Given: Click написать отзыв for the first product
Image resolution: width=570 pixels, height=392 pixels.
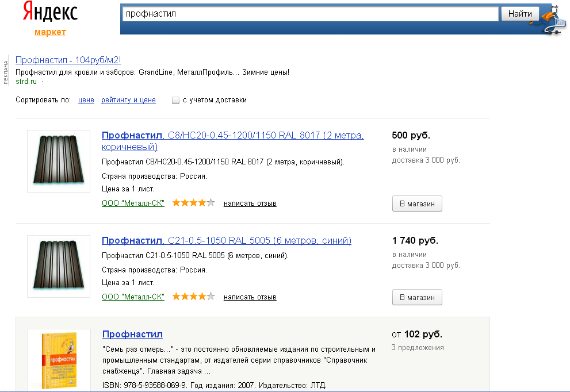Looking at the screenshot, I should pos(250,203).
